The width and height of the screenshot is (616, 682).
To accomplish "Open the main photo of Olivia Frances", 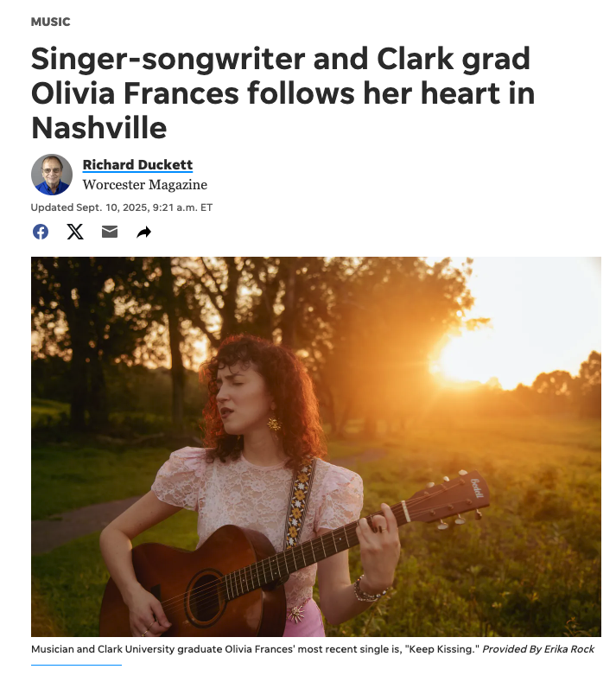I will (x=316, y=447).
